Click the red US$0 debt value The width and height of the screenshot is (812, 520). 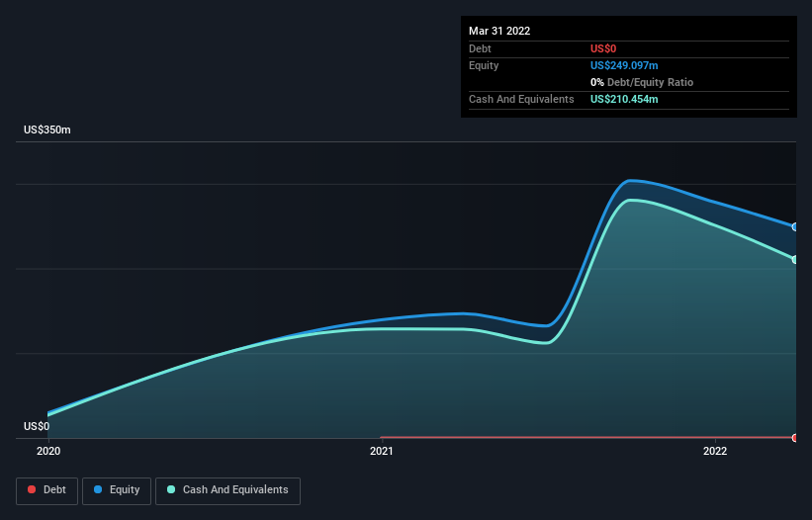coord(603,48)
